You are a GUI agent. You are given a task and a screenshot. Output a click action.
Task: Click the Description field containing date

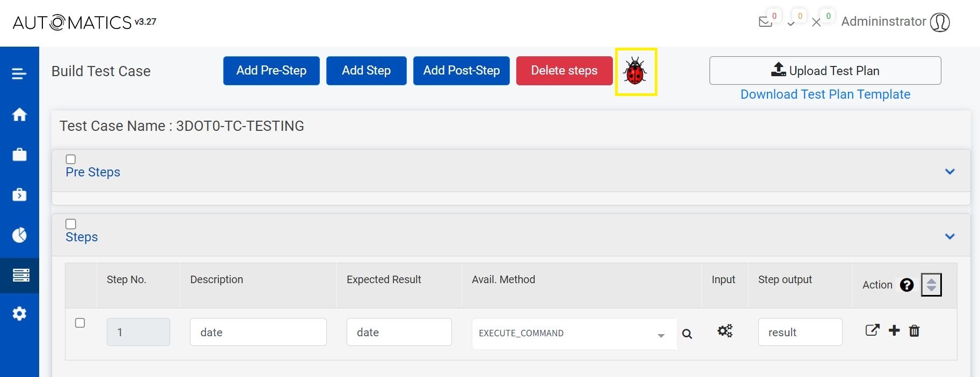pyautogui.click(x=258, y=332)
